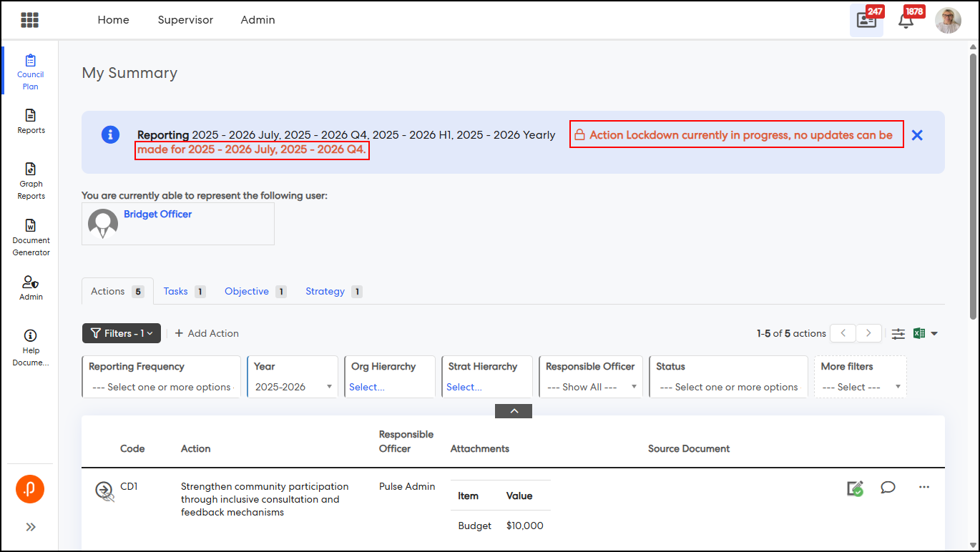Screen dimensions: 980x552
Task: Open Document Generator in sidebar
Action: pos(31,237)
